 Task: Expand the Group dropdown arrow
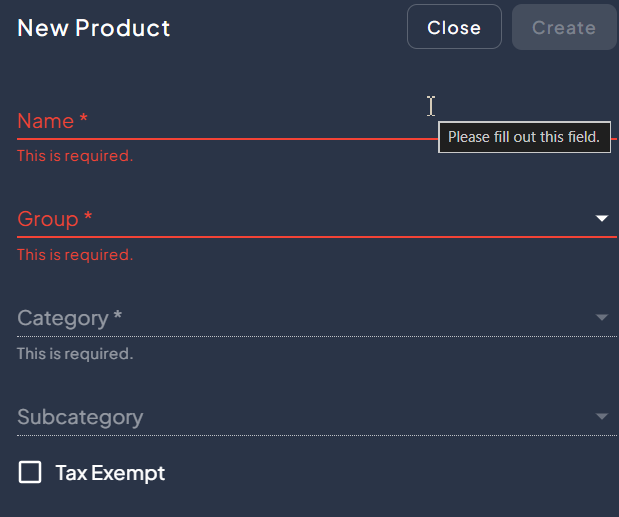click(x=602, y=218)
